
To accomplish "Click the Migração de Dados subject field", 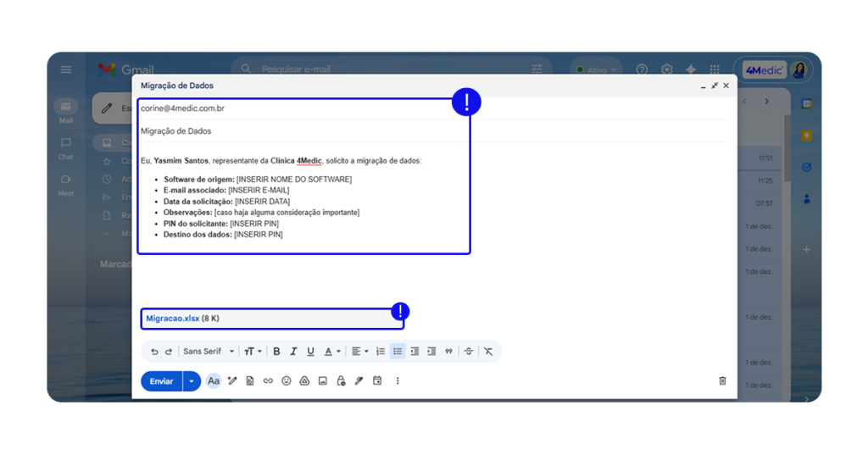I will (254, 131).
